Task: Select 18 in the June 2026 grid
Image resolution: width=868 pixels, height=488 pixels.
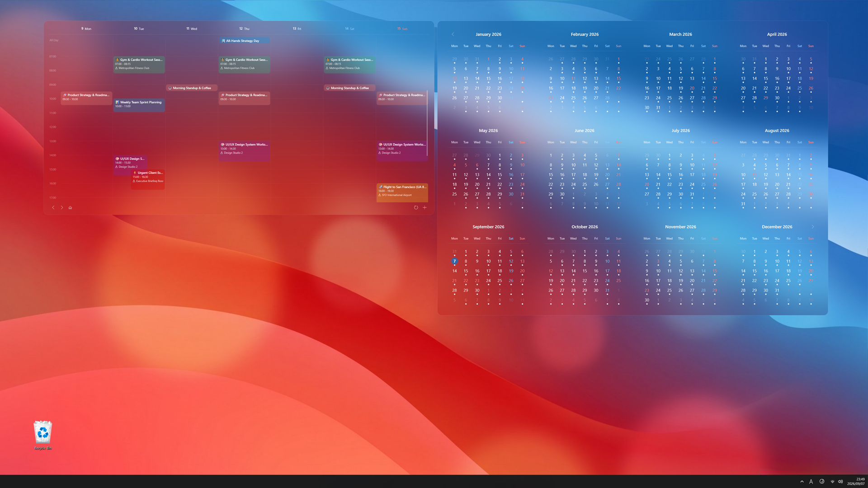Action: pyautogui.click(x=585, y=175)
